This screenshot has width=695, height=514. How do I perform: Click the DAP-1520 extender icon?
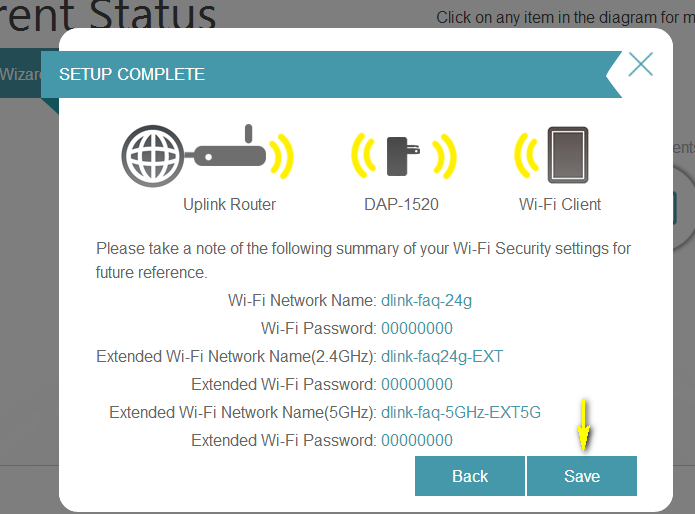[x=403, y=155]
